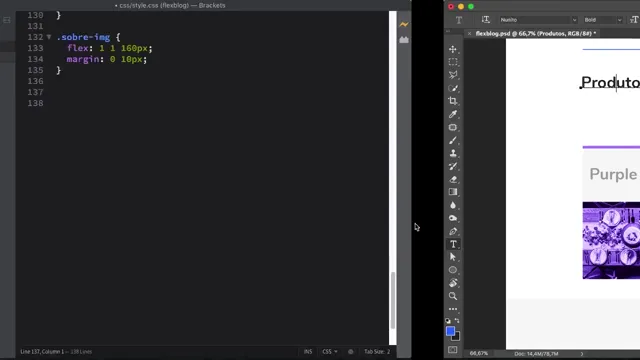The width and height of the screenshot is (640, 360).
Task: Open the Type tool preset picker
Action: (459, 20)
